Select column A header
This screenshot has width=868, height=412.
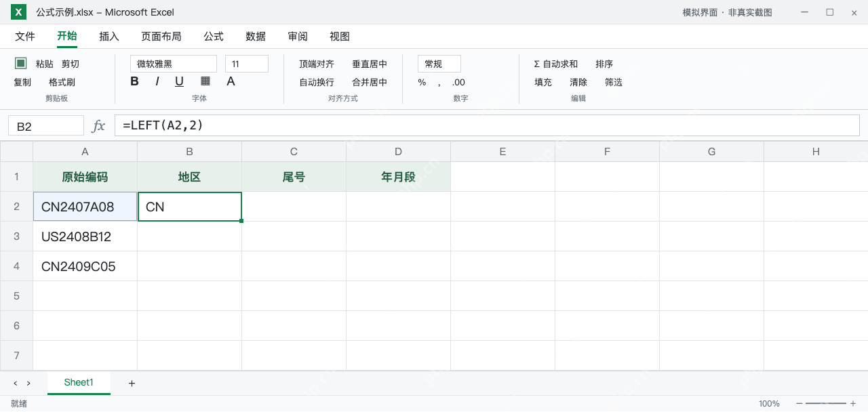(x=85, y=152)
